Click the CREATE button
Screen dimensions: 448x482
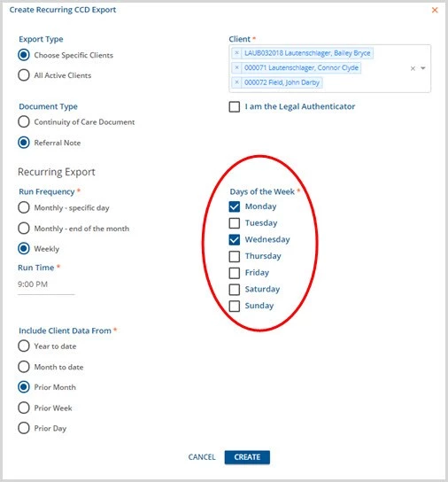(x=247, y=457)
